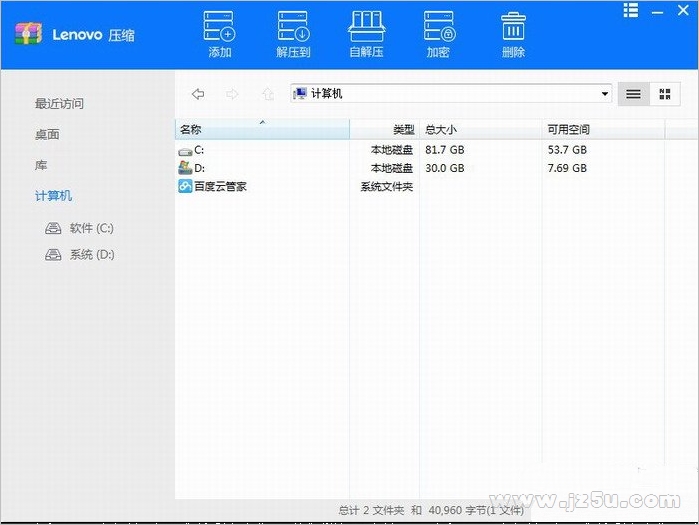Viewport: 699px width, 525px height.
Task: Select the 加密 (Encrypt) toolbar icon
Action: coord(439,34)
